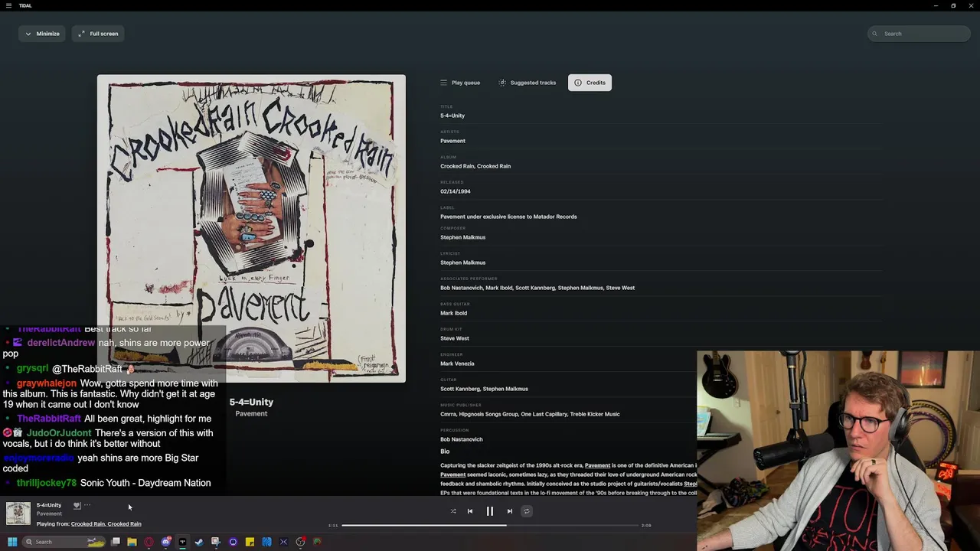Pause the current track
Image resolution: width=980 pixels, height=551 pixels.
point(490,511)
